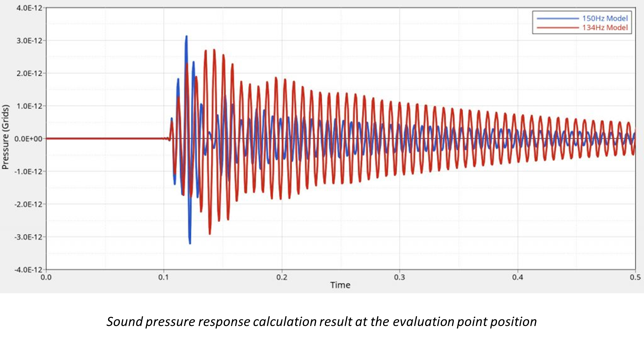Click the Pressure (Grids) axis title
The width and height of the screenshot is (644, 339).
(5, 137)
